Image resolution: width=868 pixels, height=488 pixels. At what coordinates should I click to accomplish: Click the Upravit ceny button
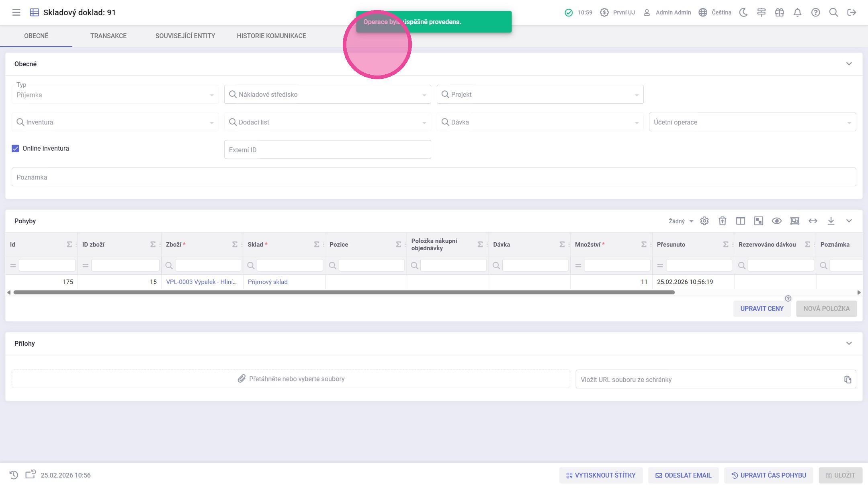pyautogui.click(x=762, y=308)
